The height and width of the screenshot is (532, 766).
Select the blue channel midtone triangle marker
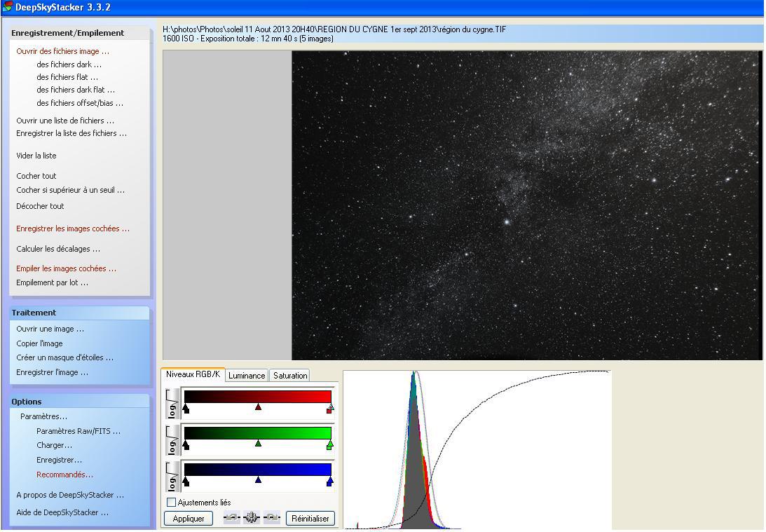point(258,480)
